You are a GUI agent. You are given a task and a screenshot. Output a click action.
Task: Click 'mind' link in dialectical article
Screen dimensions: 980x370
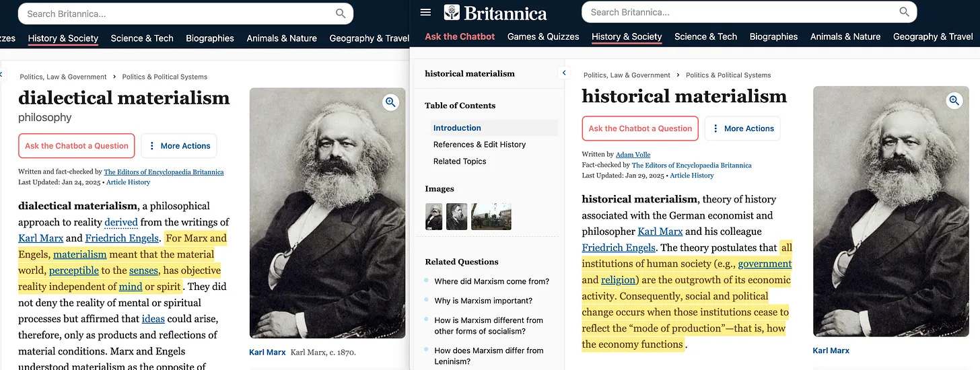tap(131, 287)
